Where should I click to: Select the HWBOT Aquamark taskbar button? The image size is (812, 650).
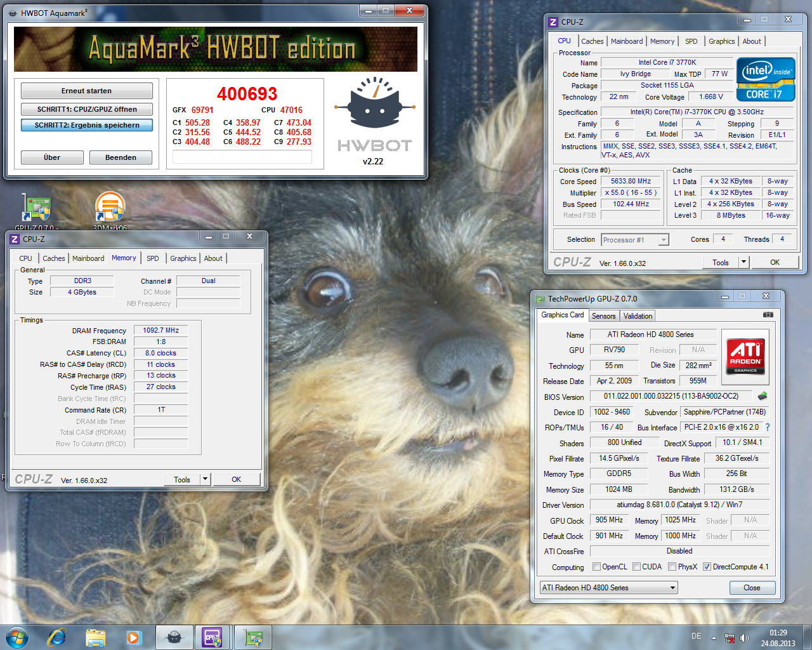174,637
